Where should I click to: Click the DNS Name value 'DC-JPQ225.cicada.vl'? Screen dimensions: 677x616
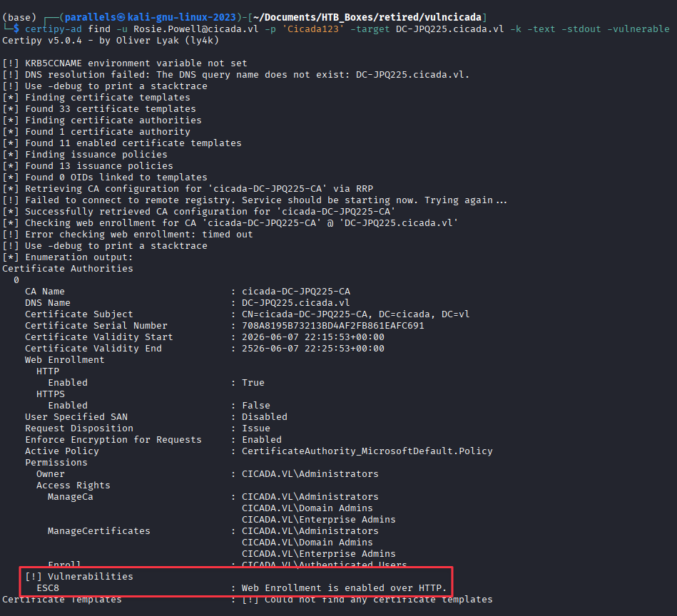point(296,303)
